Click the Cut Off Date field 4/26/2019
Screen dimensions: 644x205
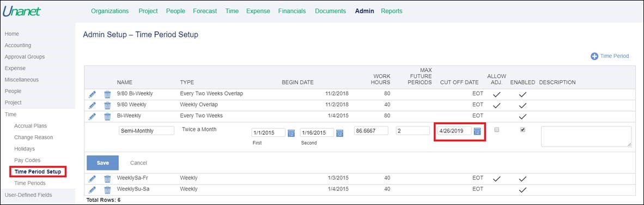(454, 131)
